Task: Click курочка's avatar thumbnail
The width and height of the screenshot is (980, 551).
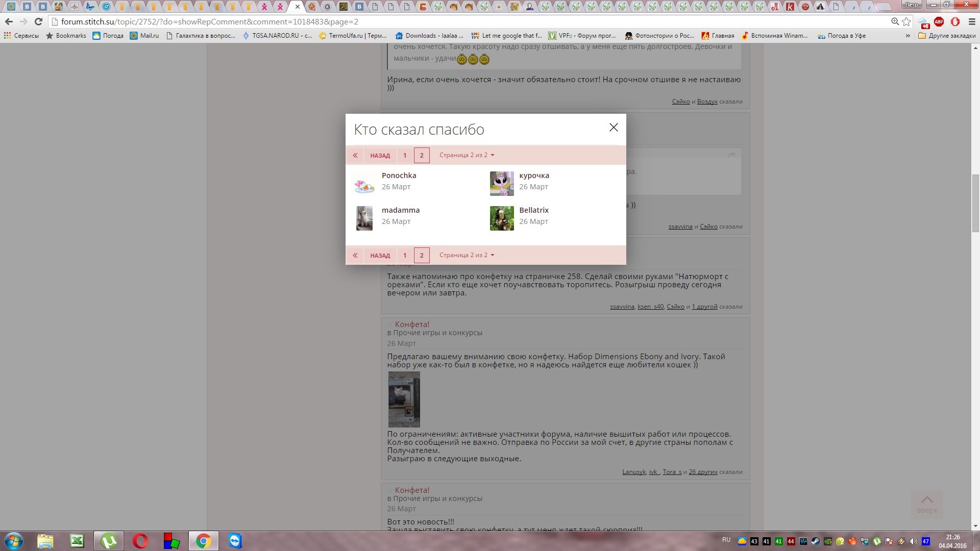Action: 502,184
